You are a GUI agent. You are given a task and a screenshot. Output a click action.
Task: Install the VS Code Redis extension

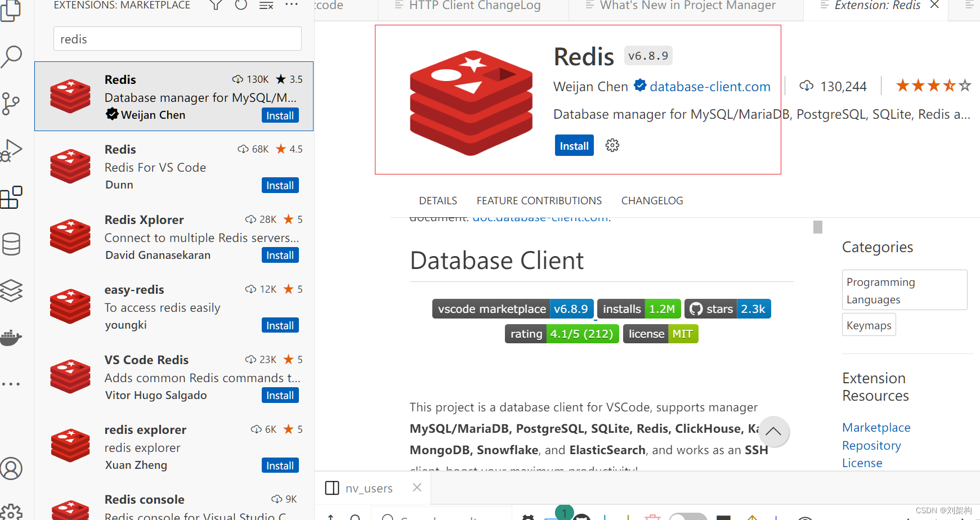pos(280,395)
